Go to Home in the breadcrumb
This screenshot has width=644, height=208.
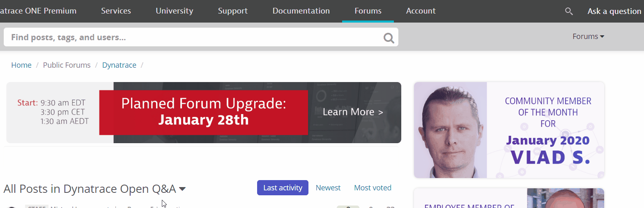point(21,65)
